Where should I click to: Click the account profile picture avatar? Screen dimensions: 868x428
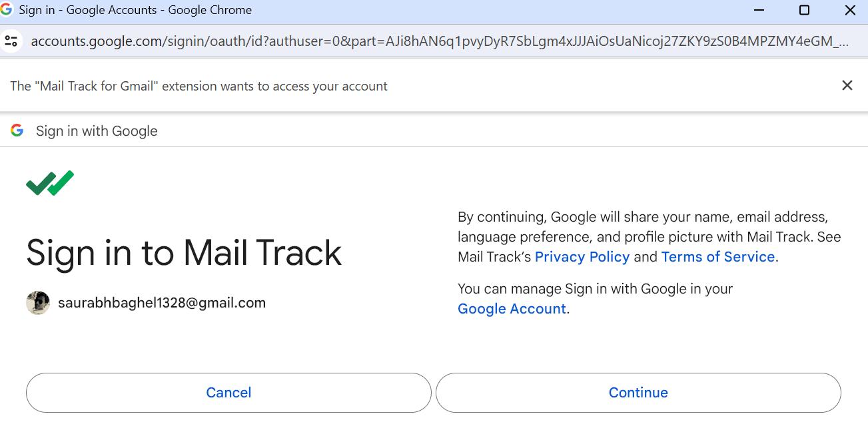(38, 303)
